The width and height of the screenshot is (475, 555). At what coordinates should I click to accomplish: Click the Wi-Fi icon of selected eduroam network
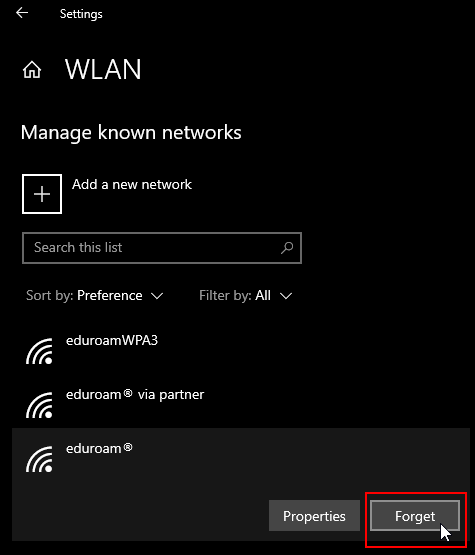click(39, 459)
